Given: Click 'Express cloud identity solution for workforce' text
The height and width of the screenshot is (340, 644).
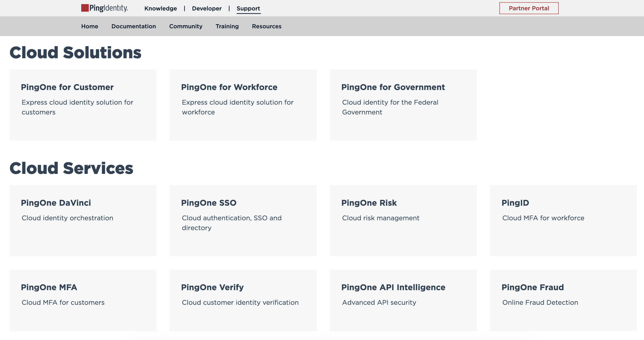Looking at the screenshot, I should tap(238, 107).
